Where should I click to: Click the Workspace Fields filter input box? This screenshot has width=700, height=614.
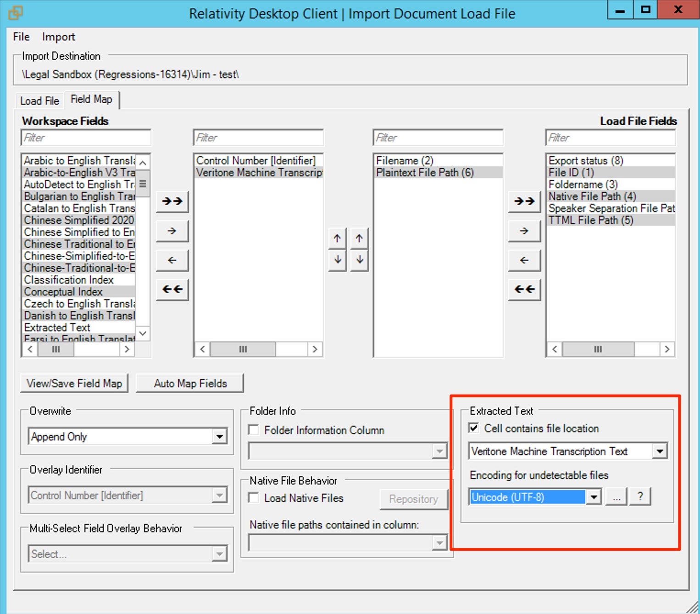pos(86,138)
